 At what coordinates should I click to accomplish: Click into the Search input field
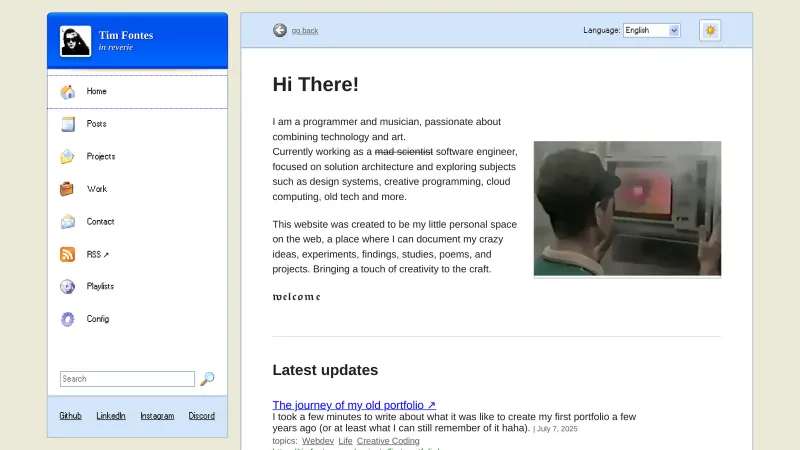click(x=127, y=379)
